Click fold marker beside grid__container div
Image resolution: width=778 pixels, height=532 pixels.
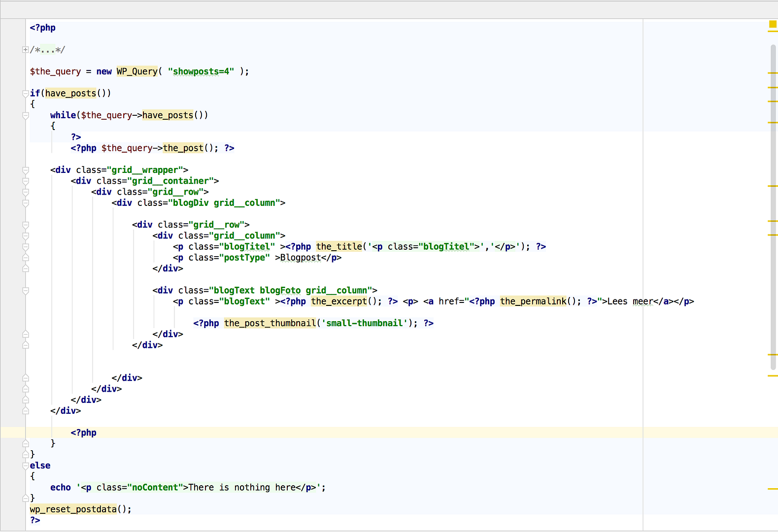point(25,181)
